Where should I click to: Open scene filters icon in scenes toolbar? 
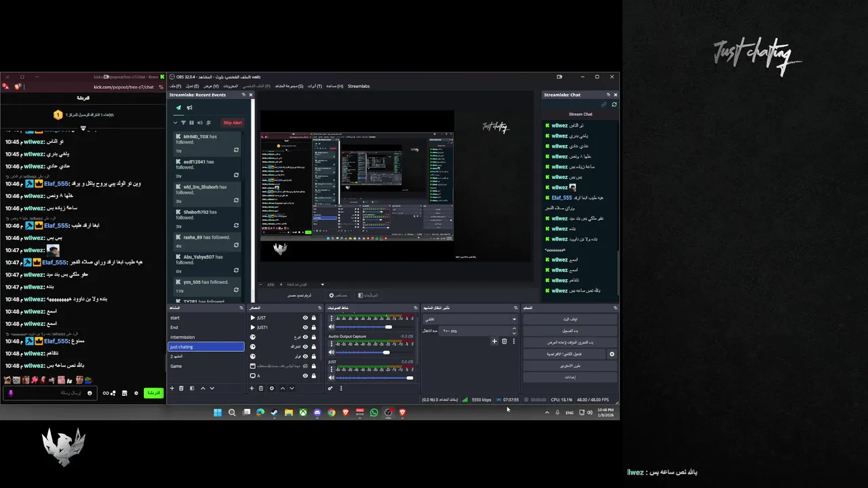192,388
